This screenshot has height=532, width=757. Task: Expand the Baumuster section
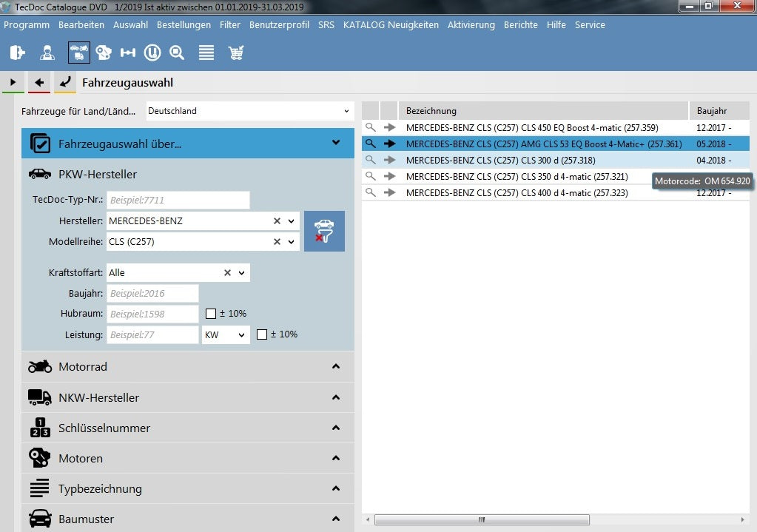tap(188, 519)
